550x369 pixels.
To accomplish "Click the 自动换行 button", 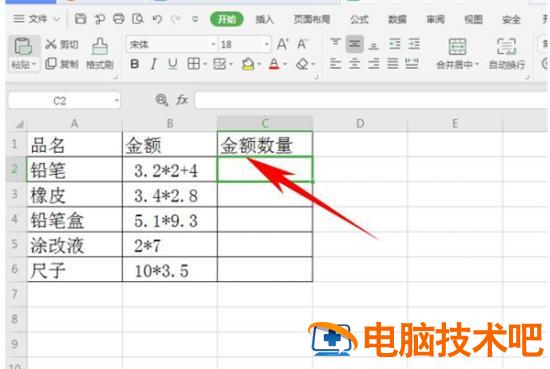I will [x=507, y=53].
